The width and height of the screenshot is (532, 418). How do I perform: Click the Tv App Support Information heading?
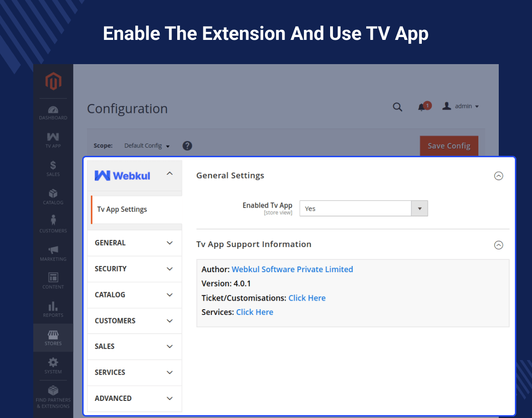(x=254, y=244)
